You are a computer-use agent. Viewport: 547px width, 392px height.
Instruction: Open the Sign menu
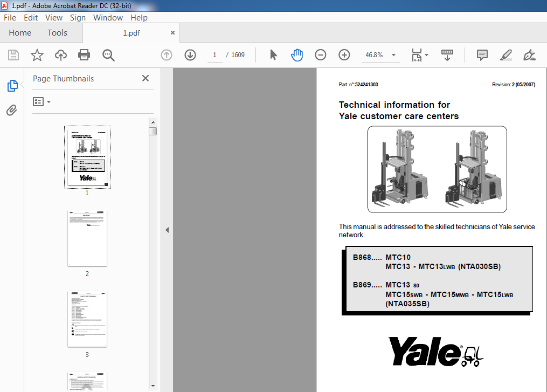click(78, 17)
